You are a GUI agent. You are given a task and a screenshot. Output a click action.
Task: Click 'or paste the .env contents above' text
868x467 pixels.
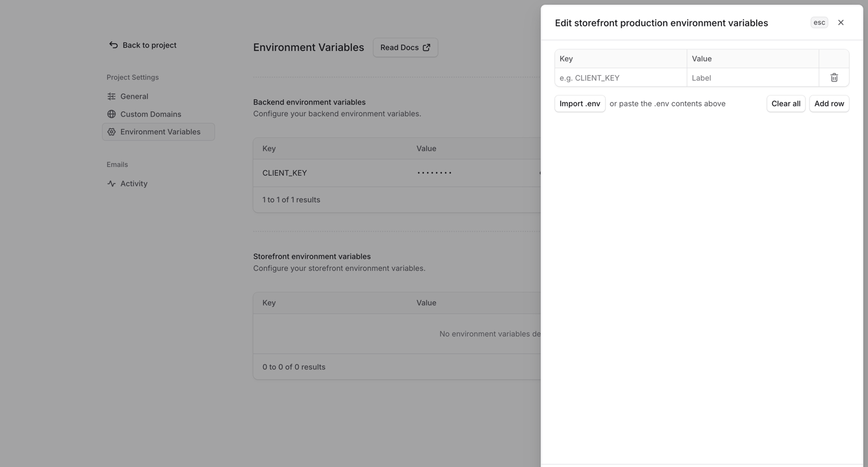click(x=668, y=104)
